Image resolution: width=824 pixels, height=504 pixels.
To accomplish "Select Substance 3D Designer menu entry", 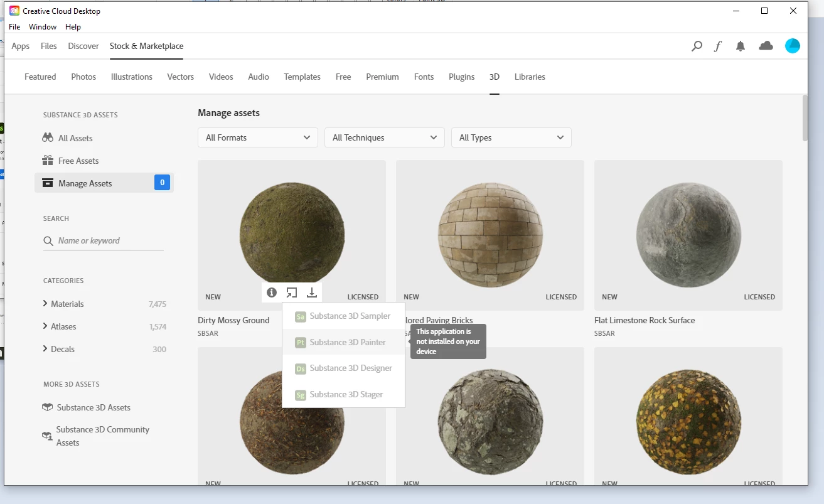I will coord(343,368).
